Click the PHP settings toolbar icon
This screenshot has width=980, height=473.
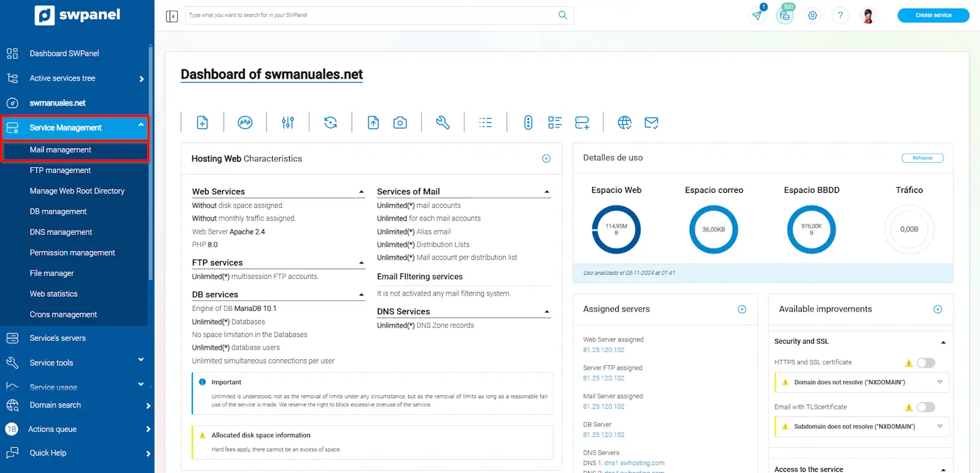coord(245,122)
